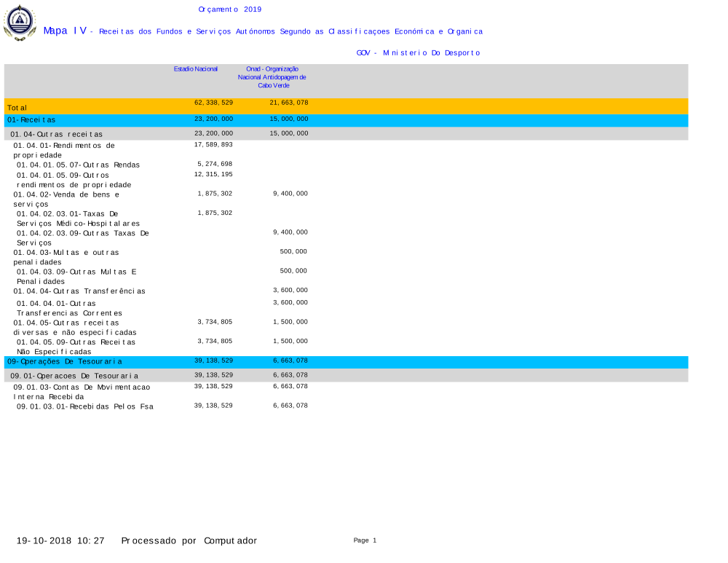Click the Cabo Verde coat of arms emblem
This screenshot has height=563, width=728.
20,23
